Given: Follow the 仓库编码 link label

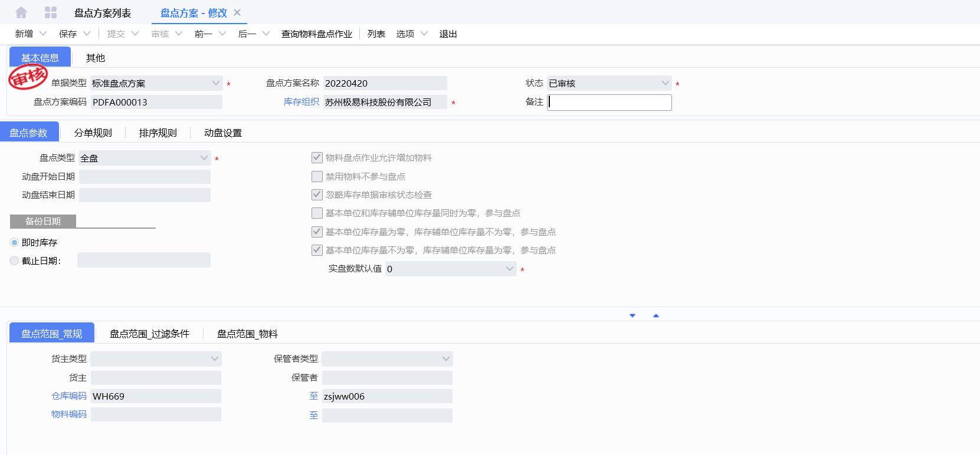Looking at the screenshot, I should pyautogui.click(x=69, y=396).
